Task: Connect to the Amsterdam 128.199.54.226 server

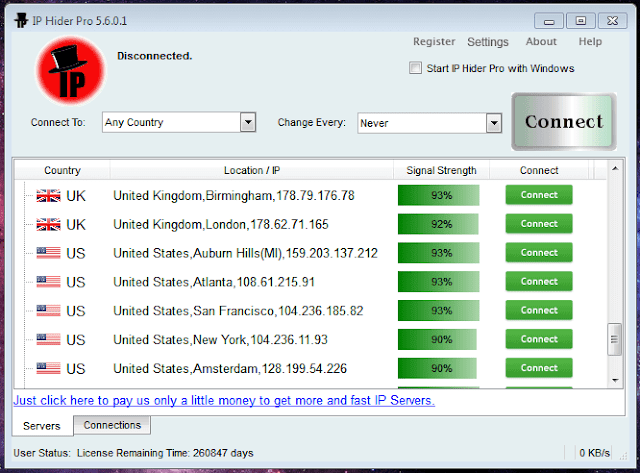Action: tap(539, 368)
